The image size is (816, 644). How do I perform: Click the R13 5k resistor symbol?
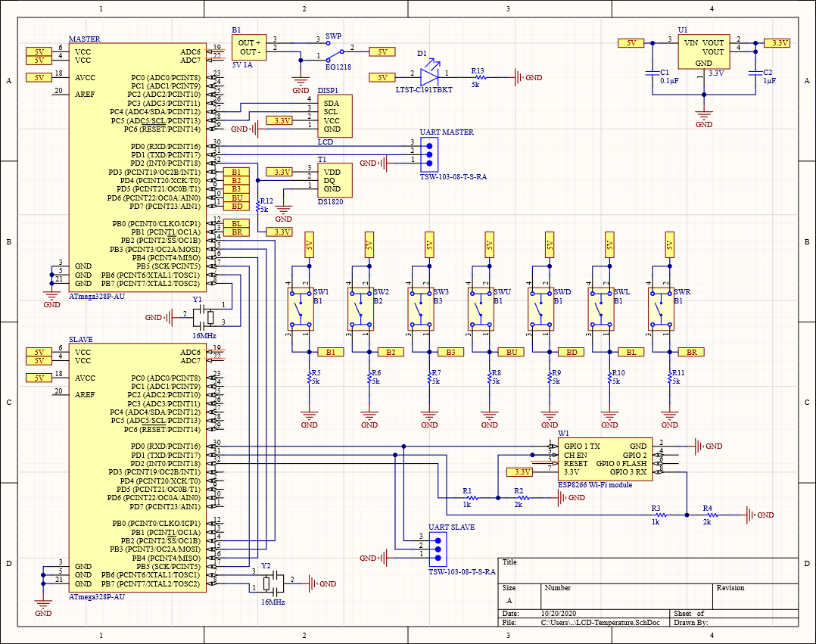pyautogui.click(x=478, y=77)
